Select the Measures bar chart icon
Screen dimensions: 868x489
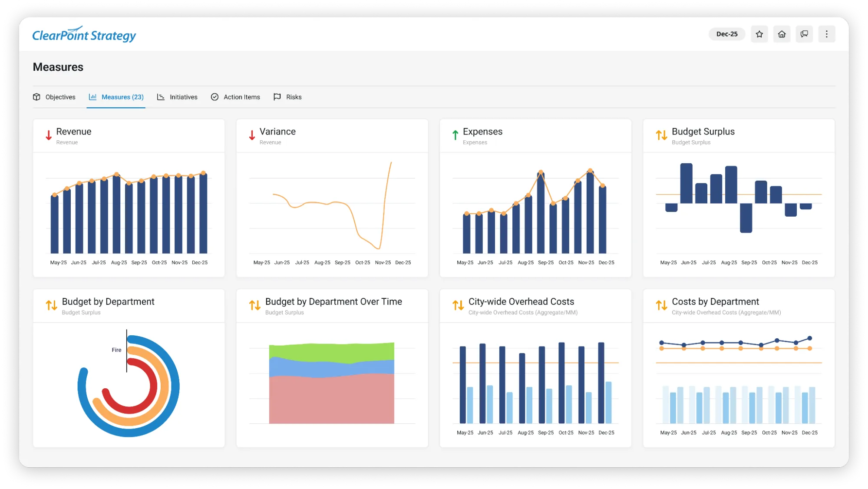point(92,97)
